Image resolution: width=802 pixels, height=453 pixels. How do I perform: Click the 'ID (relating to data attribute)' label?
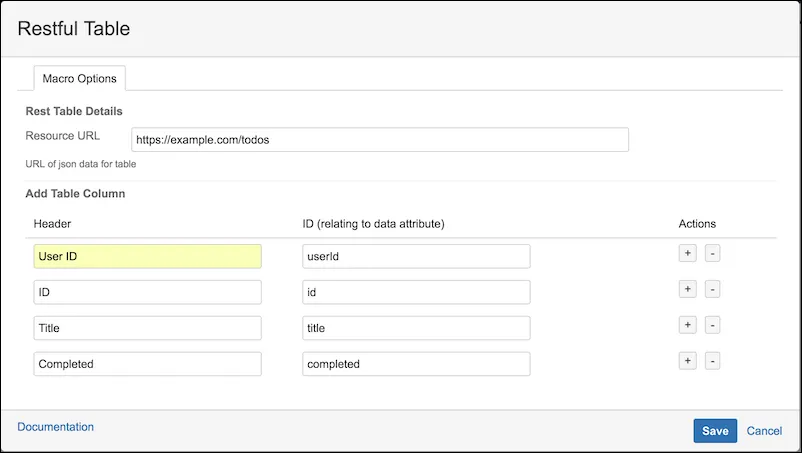[x=373, y=223]
